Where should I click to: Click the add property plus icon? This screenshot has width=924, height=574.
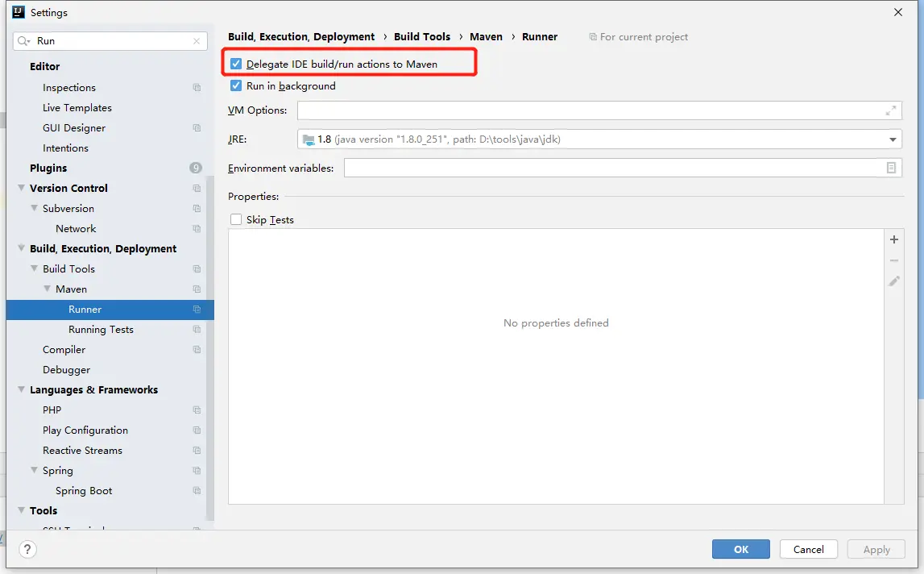click(x=893, y=239)
